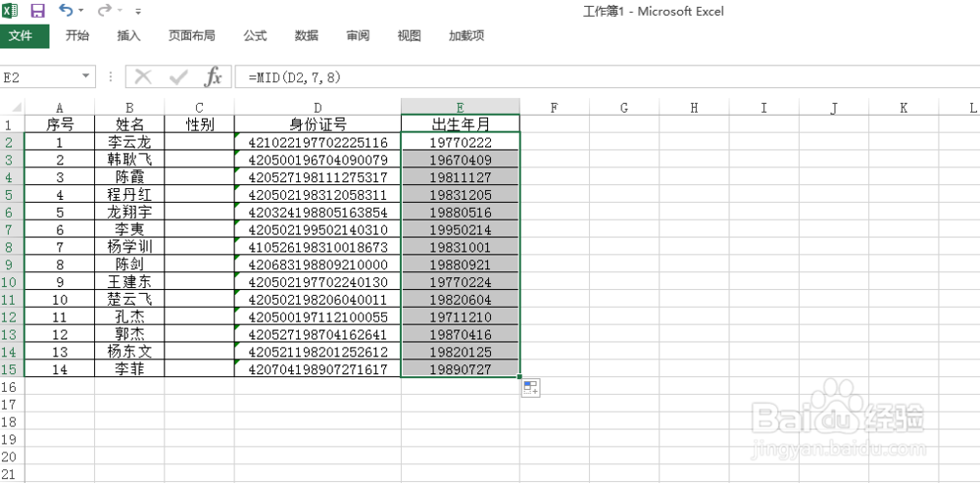Select row 21 header

(x=12, y=473)
